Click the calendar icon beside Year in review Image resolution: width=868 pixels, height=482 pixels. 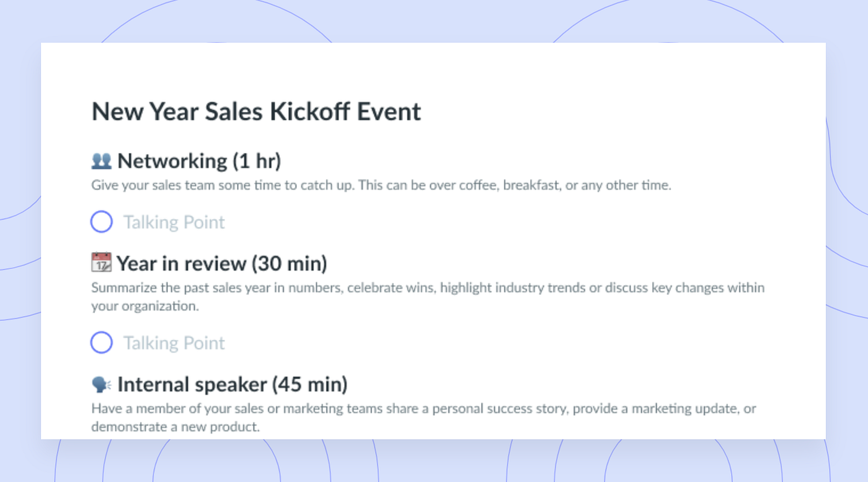coord(102,263)
